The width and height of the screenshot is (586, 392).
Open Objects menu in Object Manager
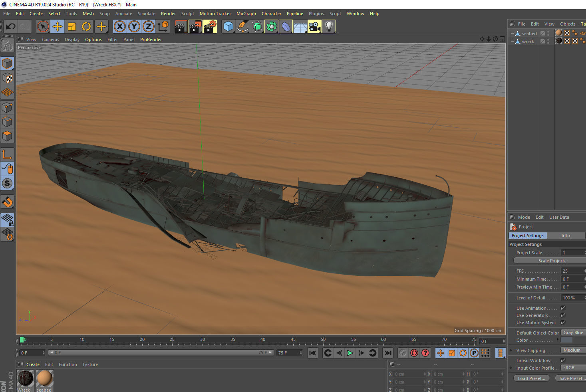point(568,24)
